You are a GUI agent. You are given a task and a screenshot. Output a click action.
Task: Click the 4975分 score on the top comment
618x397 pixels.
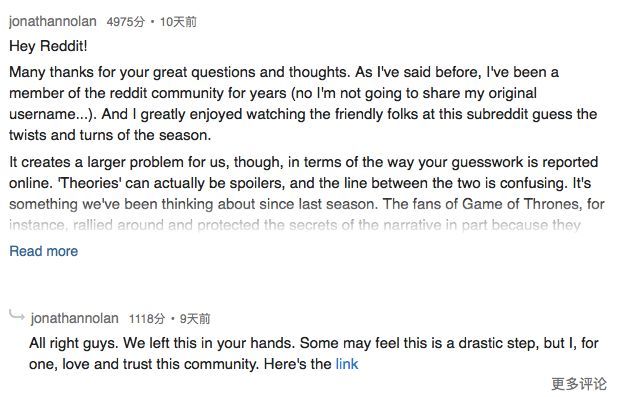(126, 22)
